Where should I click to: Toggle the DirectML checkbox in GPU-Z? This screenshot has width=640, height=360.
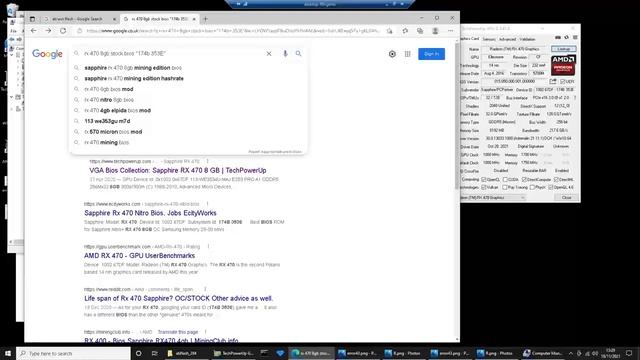click(x=556, y=179)
